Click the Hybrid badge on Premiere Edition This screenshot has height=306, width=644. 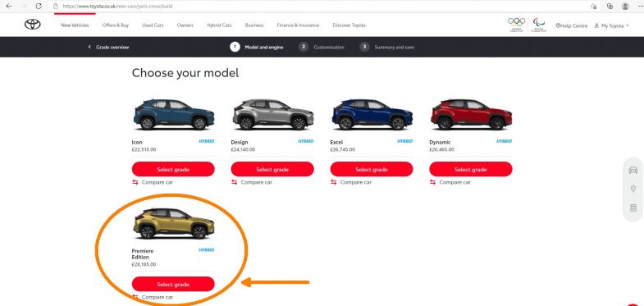tap(207, 249)
